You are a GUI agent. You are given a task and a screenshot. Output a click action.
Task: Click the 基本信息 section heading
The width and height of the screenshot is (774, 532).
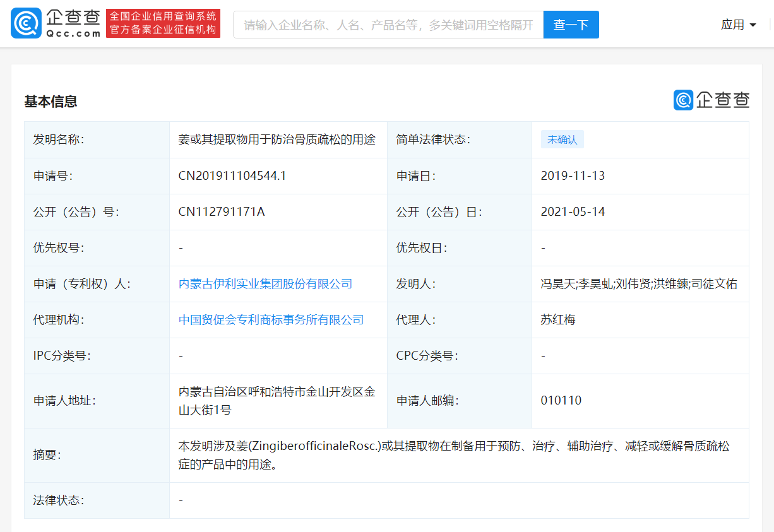click(51, 102)
